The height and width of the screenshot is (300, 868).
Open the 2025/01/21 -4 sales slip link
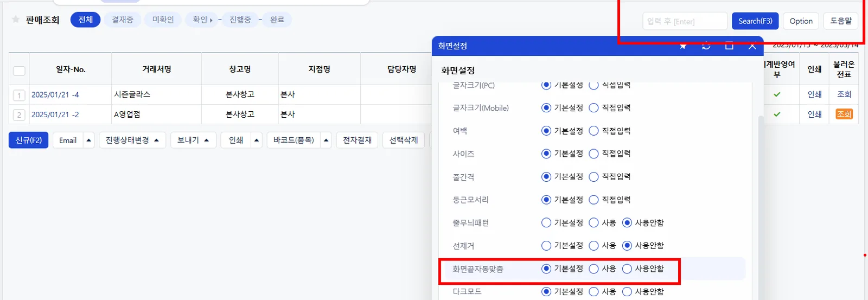[x=55, y=94]
